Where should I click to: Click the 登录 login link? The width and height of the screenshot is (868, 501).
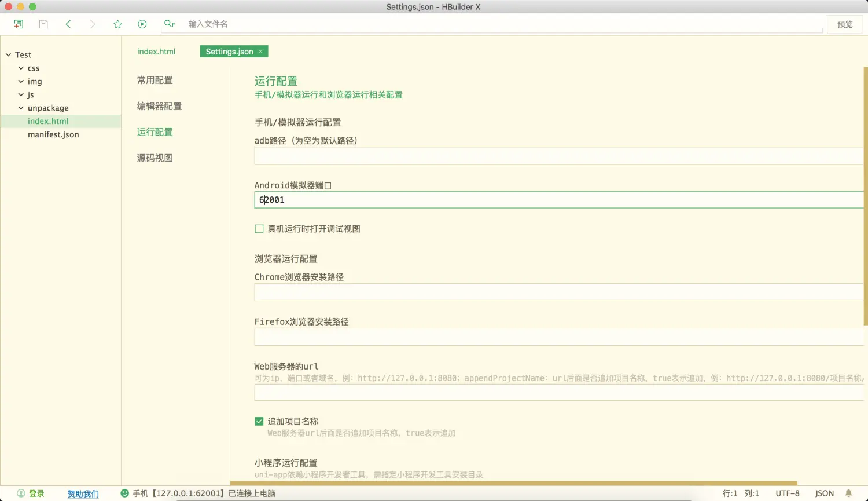pos(36,493)
